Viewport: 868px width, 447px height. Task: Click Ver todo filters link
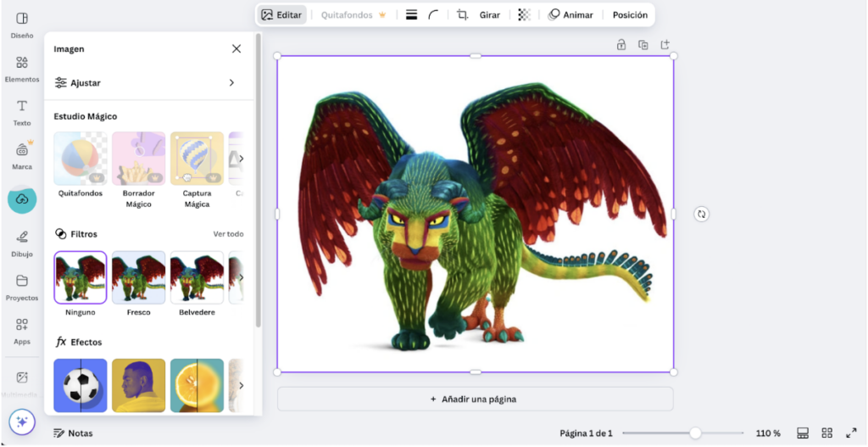tap(228, 234)
